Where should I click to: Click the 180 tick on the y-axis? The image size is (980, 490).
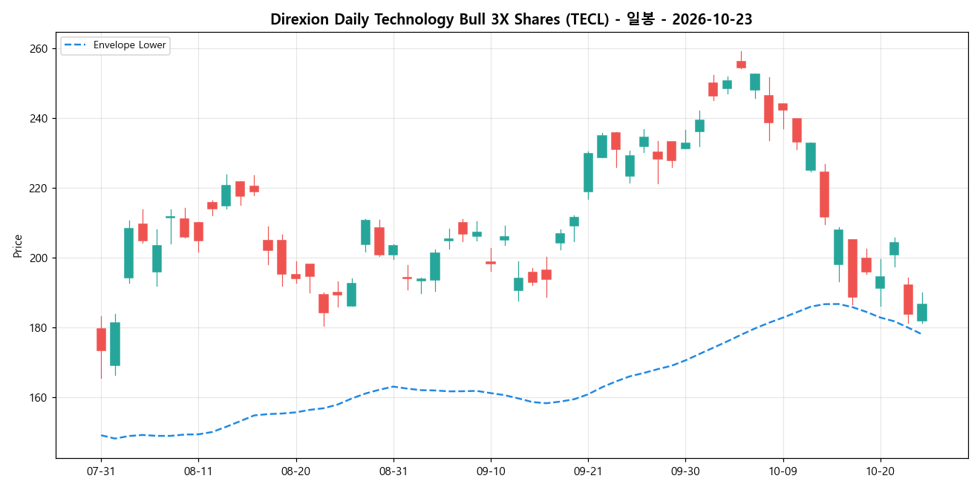coord(39,328)
